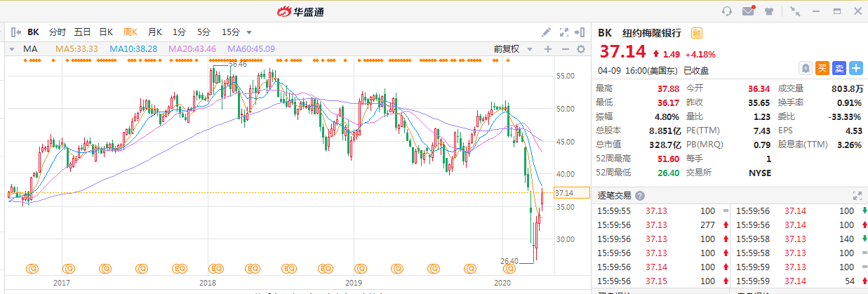Click the trade row with volume 277
The height and width of the screenshot is (294, 868).
click(660, 225)
